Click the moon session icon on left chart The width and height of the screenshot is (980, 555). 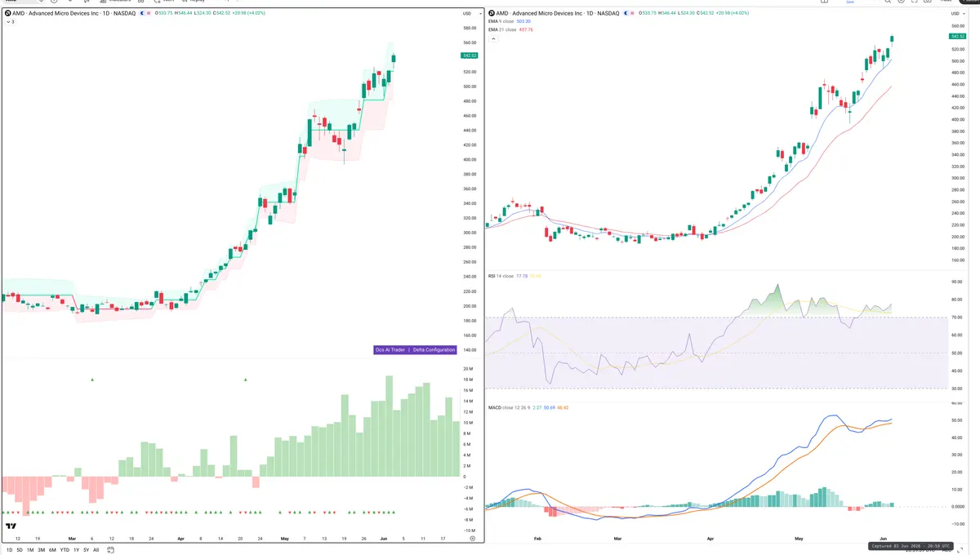click(x=144, y=14)
